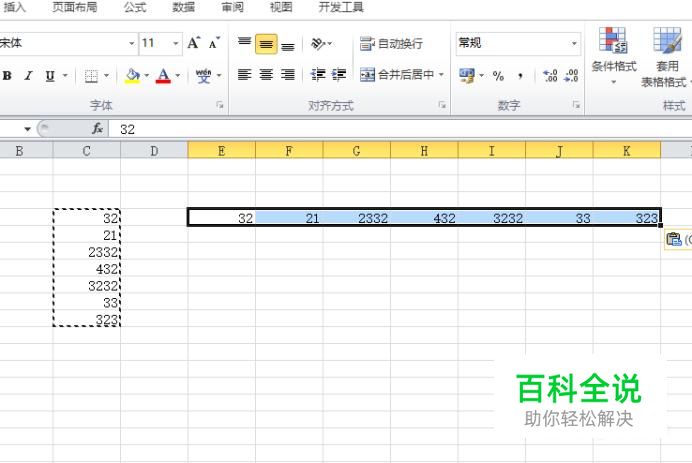Click paste options icon below row

pyautogui.click(x=674, y=239)
